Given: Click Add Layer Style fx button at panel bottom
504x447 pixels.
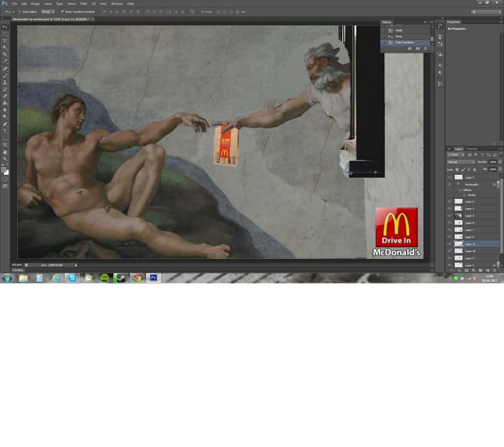Looking at the screenshot, I should pos(460,271).
